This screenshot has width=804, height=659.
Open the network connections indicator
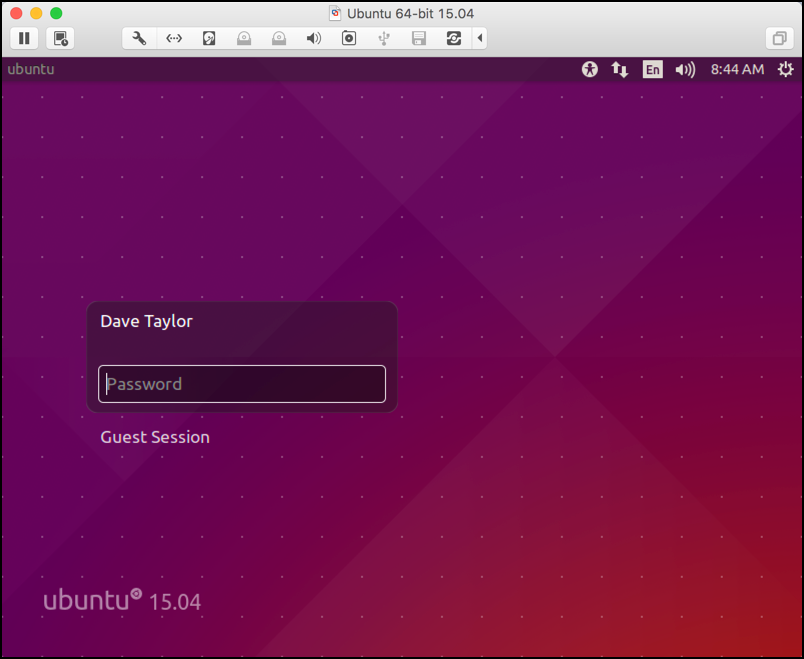620,69
